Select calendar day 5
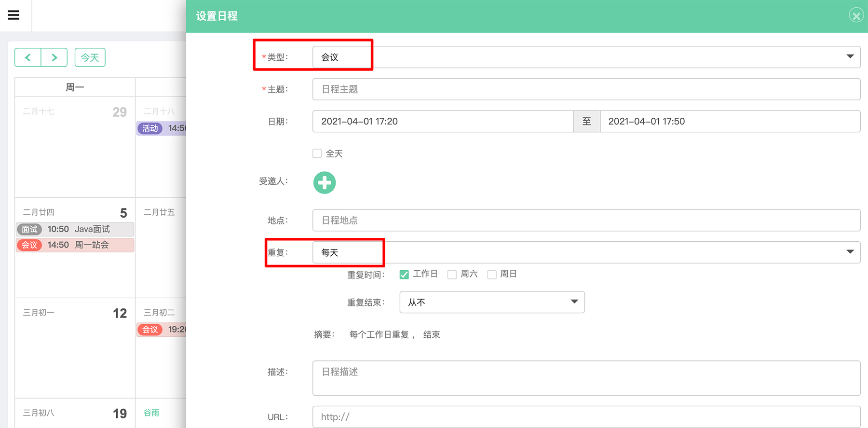868x428 pixels. click(x=123, y=213)
